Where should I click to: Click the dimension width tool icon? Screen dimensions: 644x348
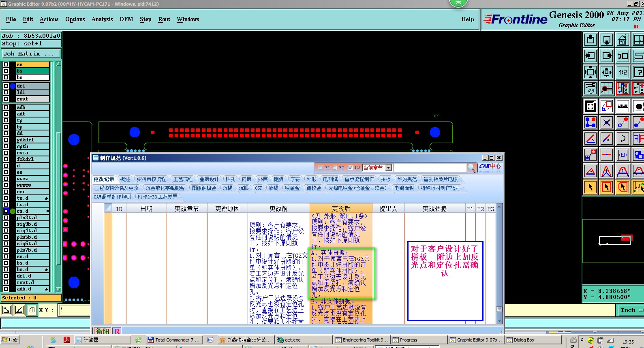pyautogui.click(x=623, y=154)
